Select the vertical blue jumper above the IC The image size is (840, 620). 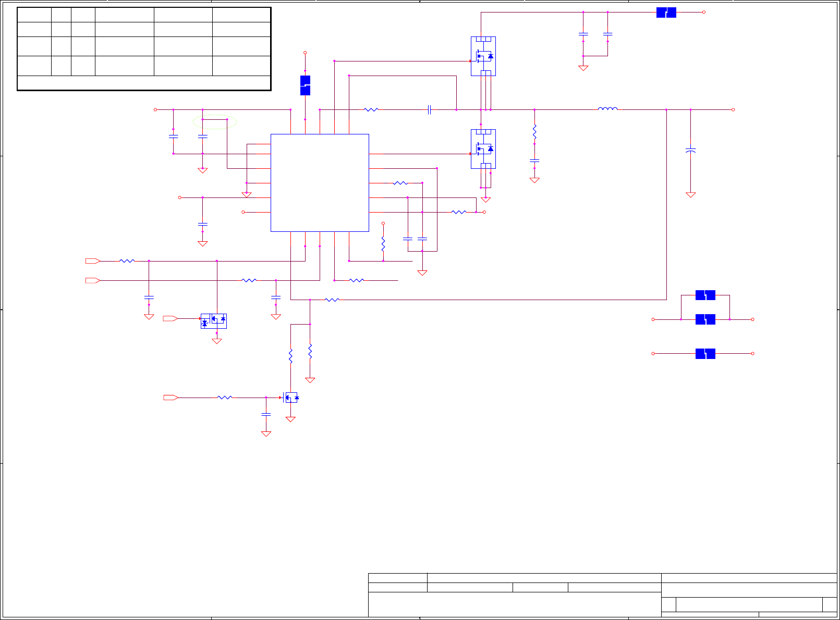pyautogui.click(x=306, y=85)
